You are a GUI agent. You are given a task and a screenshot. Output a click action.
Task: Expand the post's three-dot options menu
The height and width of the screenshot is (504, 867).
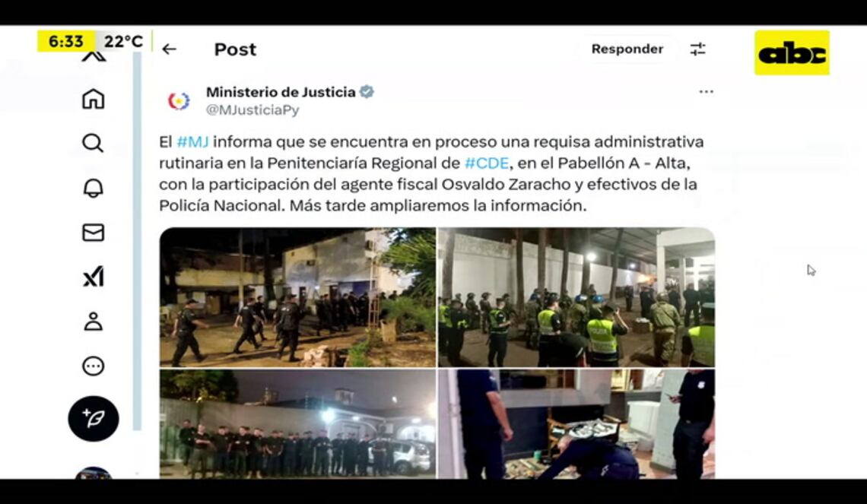pos(706,92)
